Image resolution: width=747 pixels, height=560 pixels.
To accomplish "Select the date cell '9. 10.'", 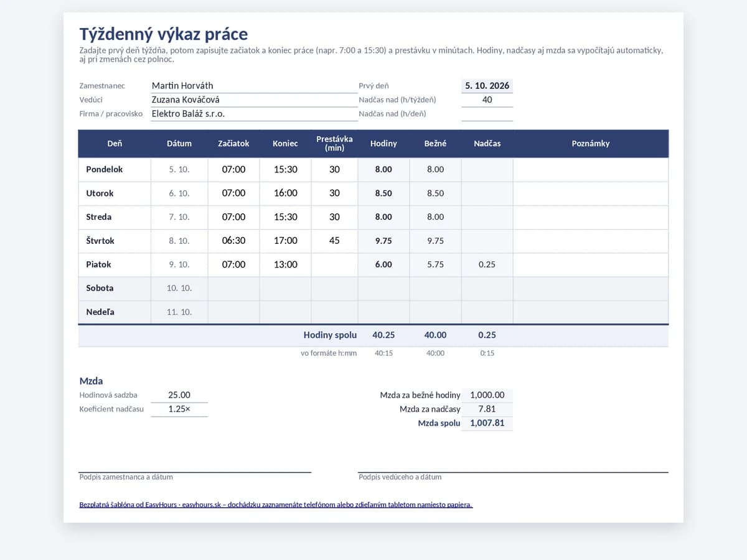I will 179,264.
